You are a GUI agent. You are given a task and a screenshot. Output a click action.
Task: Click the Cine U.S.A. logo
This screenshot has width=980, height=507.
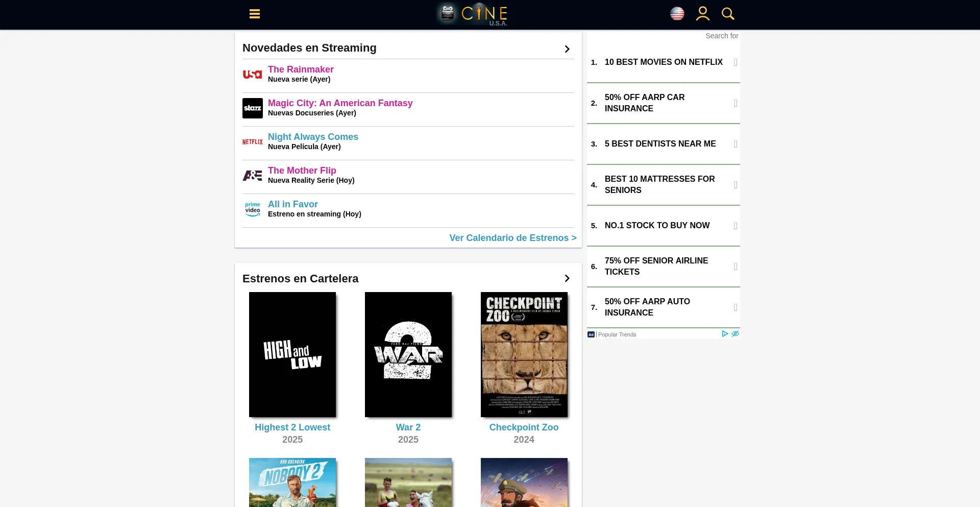(x=472, y=14)
